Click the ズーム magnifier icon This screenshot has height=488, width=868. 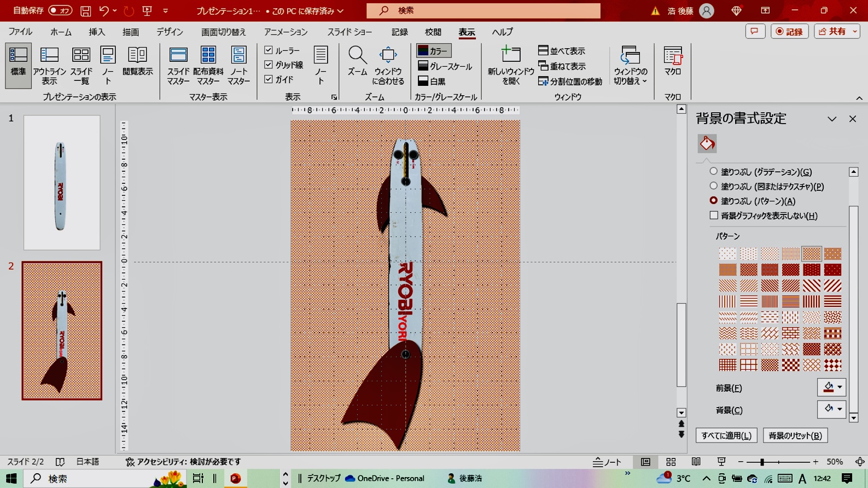[x=357, y=60]
